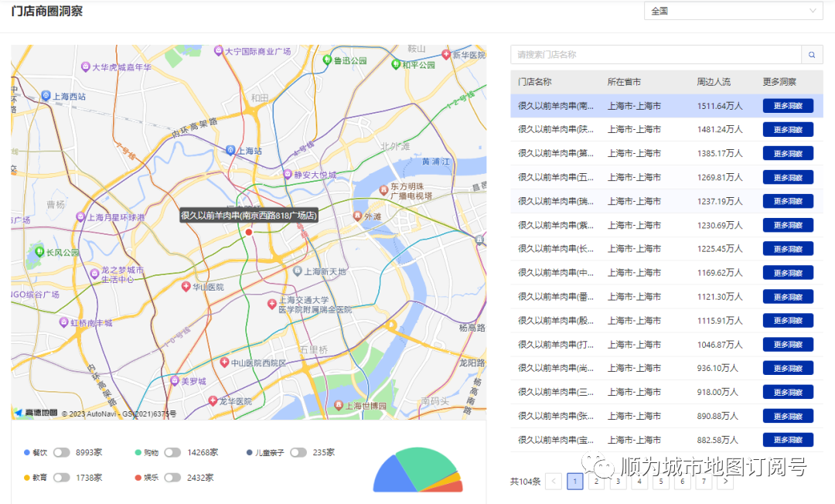This screenshot has width=835, height=504.
Task: Go to page 4 of results
Action: point(639,481)
